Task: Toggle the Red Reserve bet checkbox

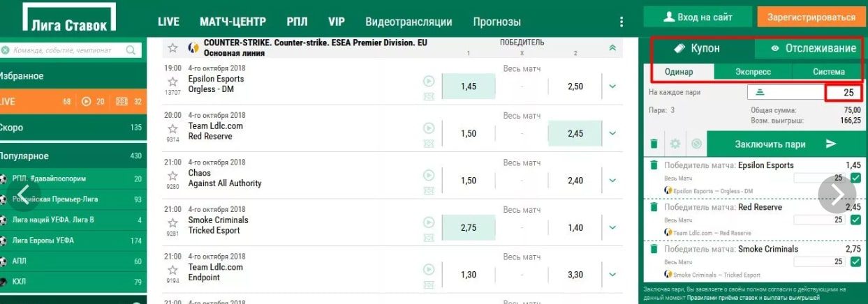Action: click(x=856, y=220)
